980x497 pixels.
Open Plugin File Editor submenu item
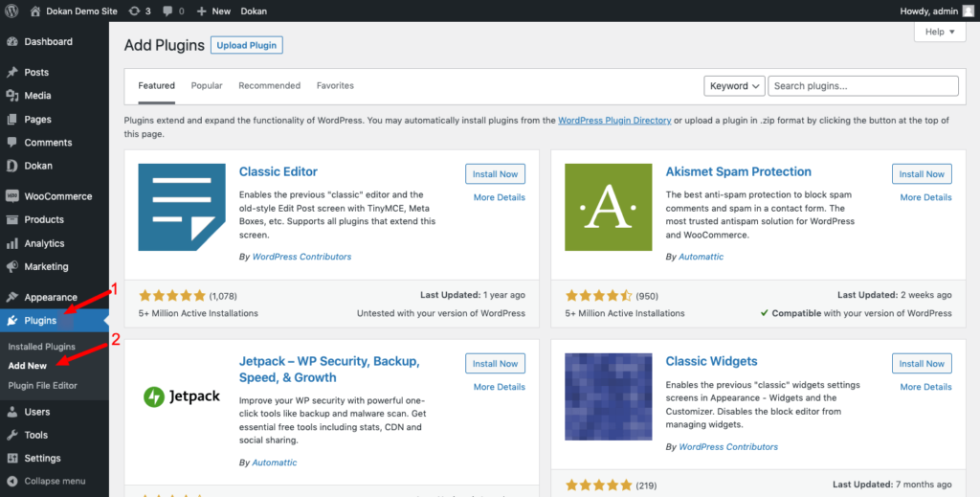(x=42, y=386)
